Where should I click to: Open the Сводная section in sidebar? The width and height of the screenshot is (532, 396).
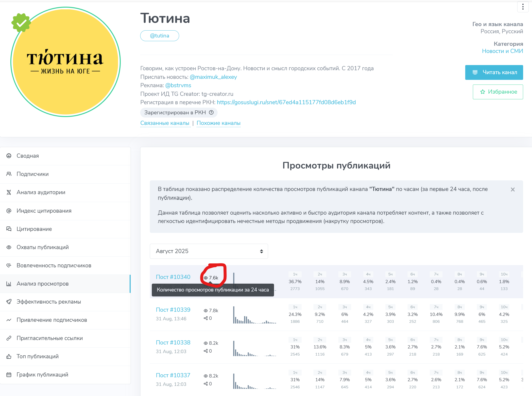(x=28, y=156)
